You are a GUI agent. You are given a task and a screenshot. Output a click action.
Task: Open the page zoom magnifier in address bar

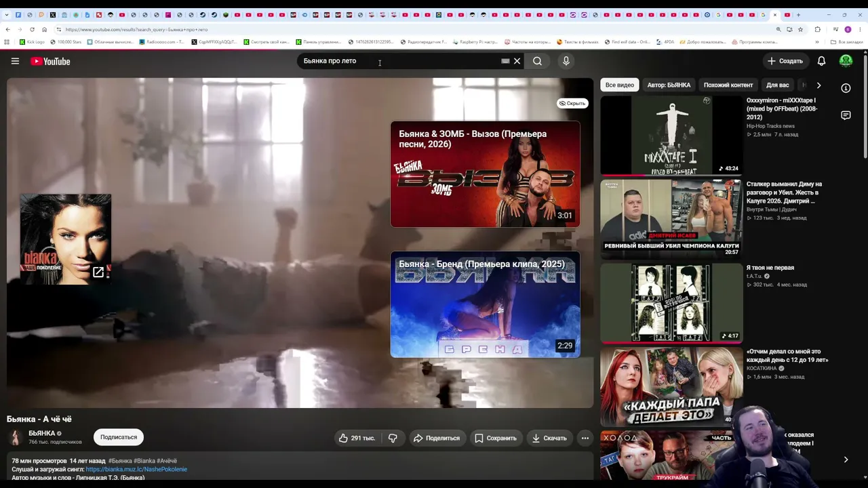point(778,29)
